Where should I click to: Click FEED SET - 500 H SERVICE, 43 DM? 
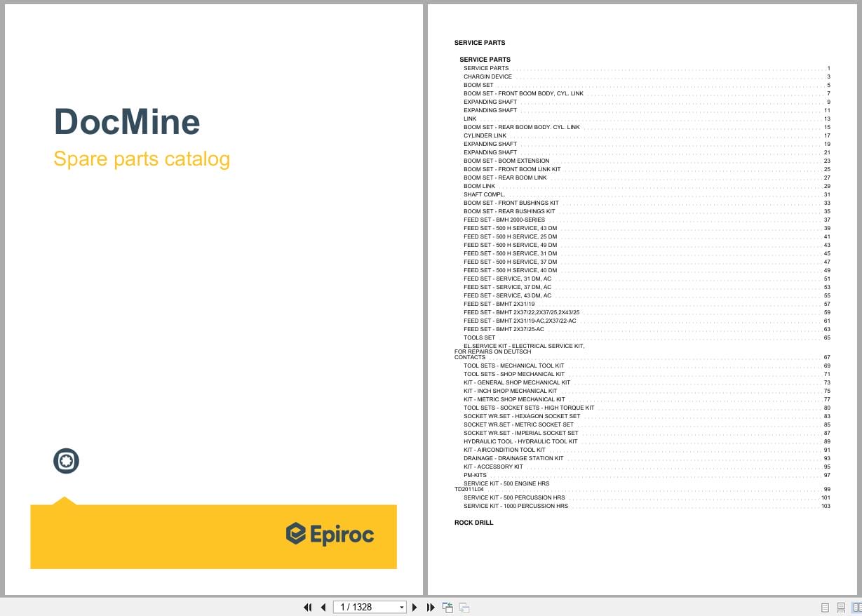[647, 228]
